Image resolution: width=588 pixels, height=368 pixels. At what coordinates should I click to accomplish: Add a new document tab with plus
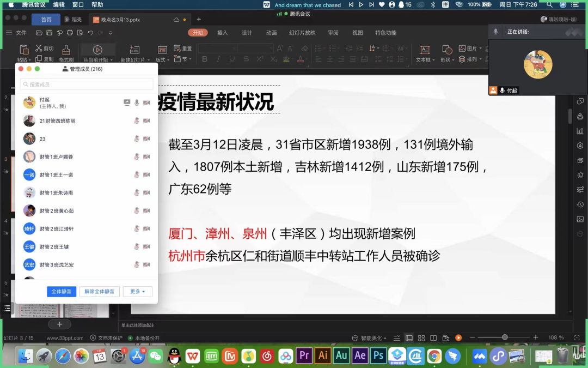(x=199, y=19)
